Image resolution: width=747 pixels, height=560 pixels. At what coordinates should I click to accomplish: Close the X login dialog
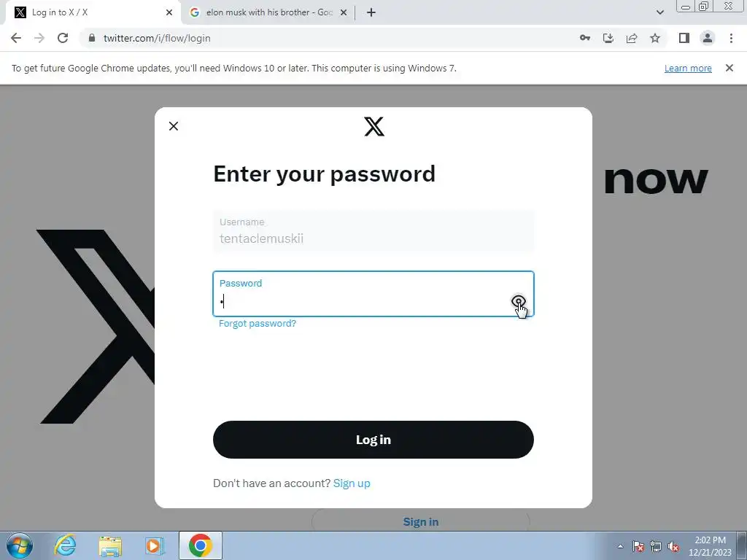pos(174,126)
